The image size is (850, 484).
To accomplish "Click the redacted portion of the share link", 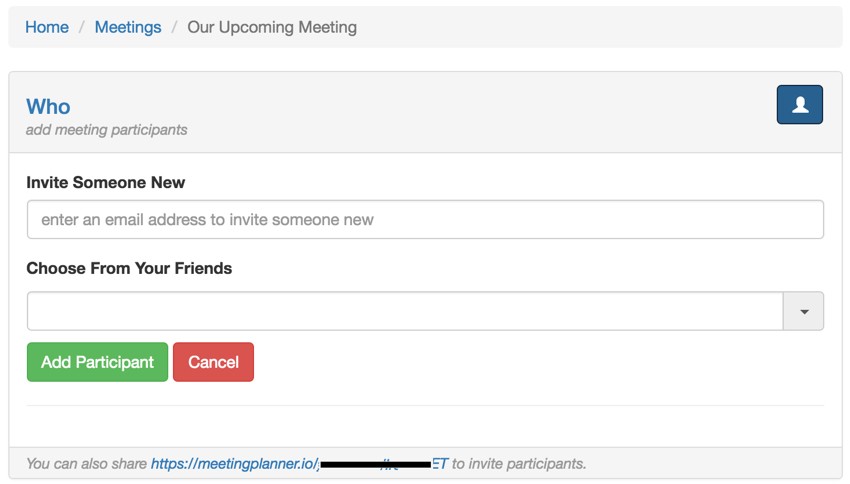I will pos(376,464).
